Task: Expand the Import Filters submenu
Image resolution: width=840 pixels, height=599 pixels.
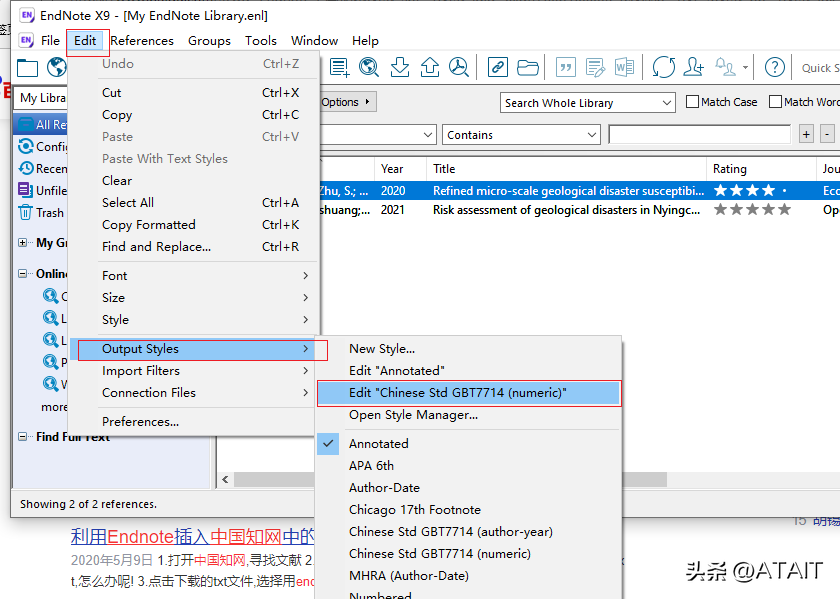Action: (206, 371)
